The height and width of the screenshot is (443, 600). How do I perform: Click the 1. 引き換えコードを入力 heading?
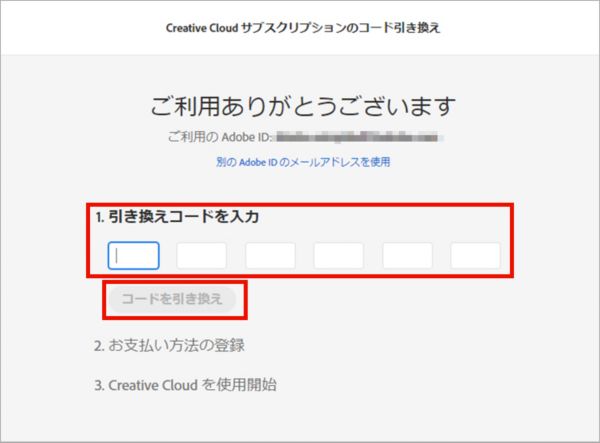click(x=178, y=217)
